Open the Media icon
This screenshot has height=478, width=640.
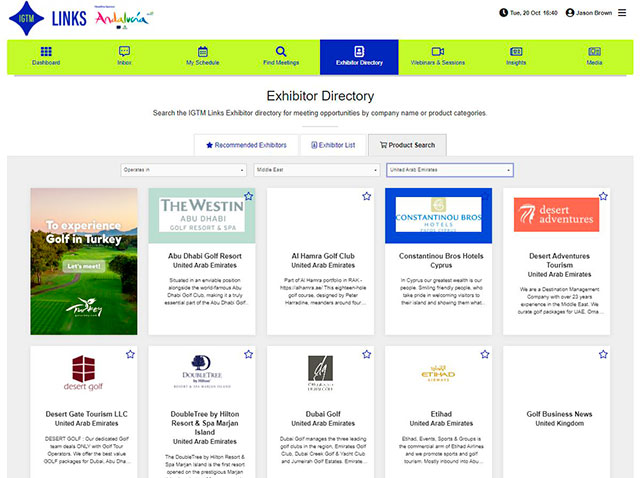pyautogui.click(x=594, y=51)
